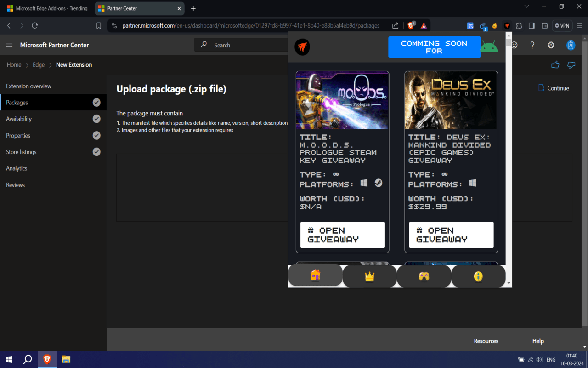Screen dimensions: 588x368
Task: Open the info tab in popup footer
Action: pyautogui.click(x=478, y=276)
